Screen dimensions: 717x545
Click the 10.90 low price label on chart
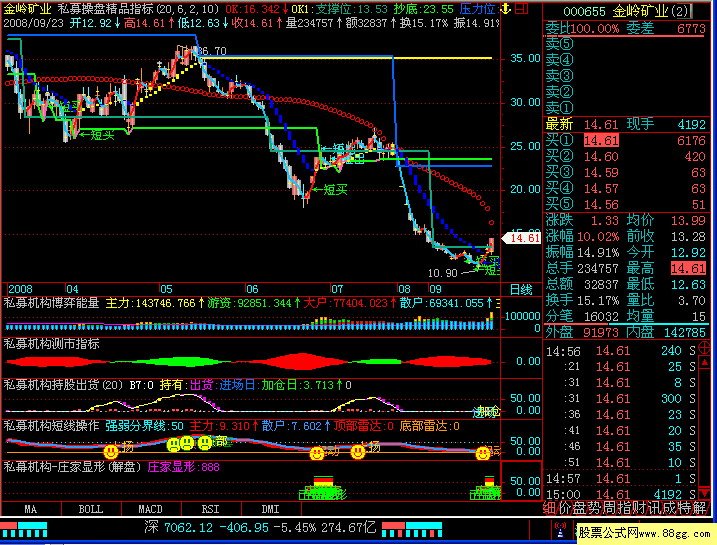(x=443, y=273)
